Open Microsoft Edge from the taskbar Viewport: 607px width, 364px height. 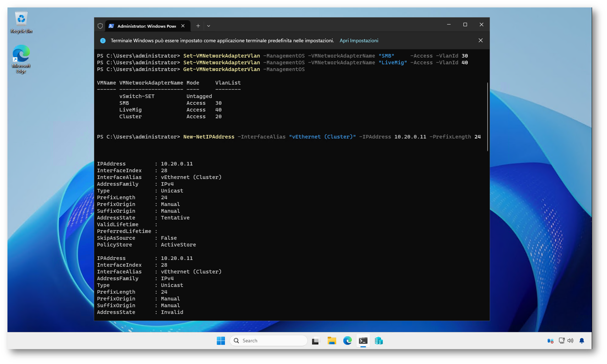(x=347, y=341)
